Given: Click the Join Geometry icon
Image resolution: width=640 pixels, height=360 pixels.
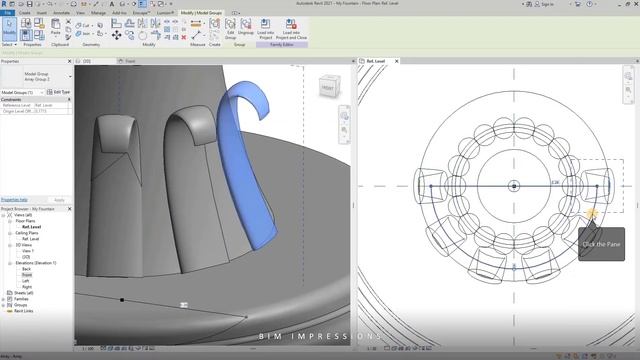Looking at the screenshot, I should coord(78,34).
